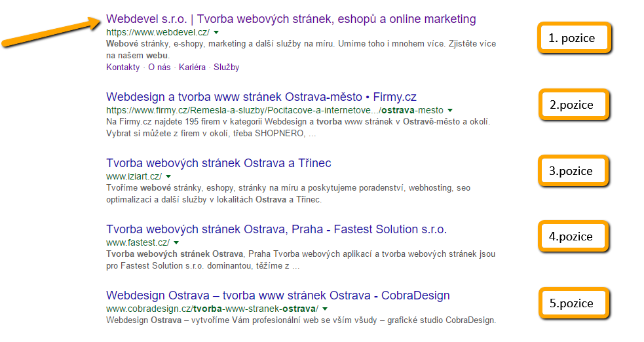Expand the dropdown arrow beside https://www.webdevel.cz/
Image resolution: width=644 pixels, height=342 pixels.
pos(216,33)
